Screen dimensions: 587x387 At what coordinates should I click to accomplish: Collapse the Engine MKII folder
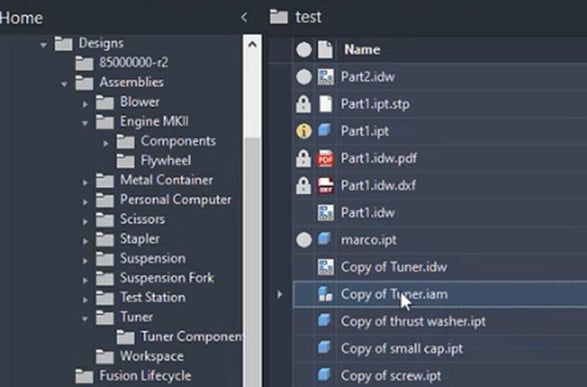coord(85,123)
